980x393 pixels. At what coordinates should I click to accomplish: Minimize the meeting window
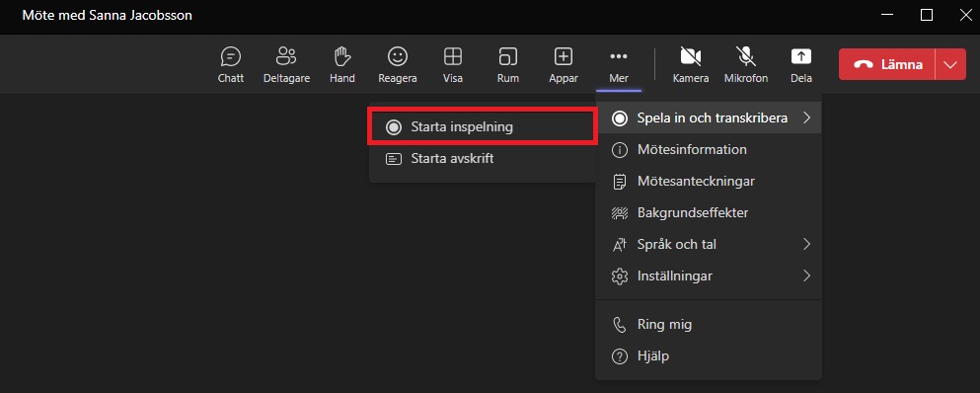click(887, 15)
